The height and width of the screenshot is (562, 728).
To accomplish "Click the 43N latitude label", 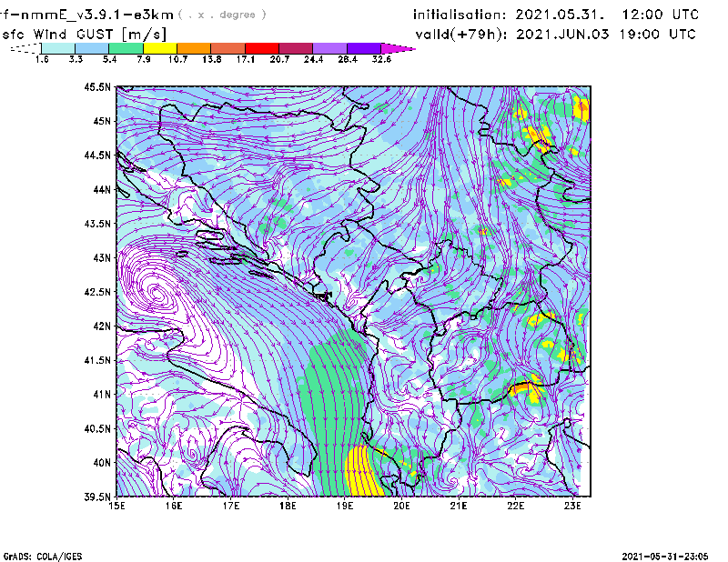I will click(x=102, y=257).
